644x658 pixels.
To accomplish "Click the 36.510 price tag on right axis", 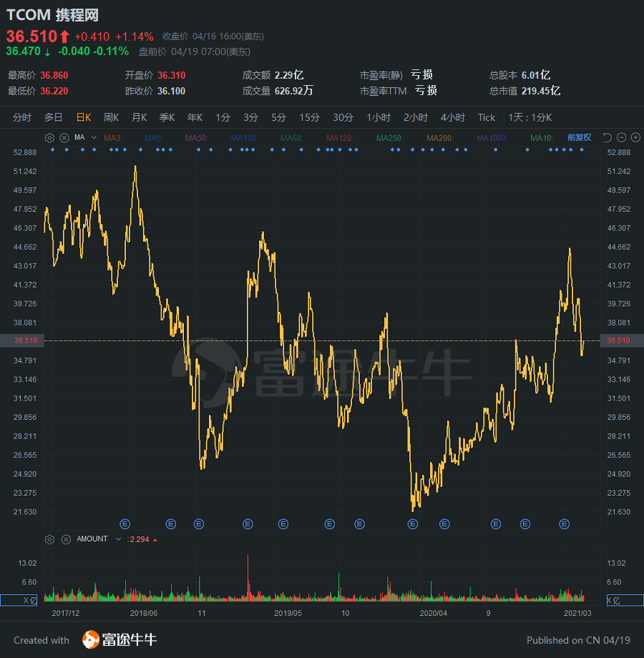I will pyautogui.click(x=622, y=340).
